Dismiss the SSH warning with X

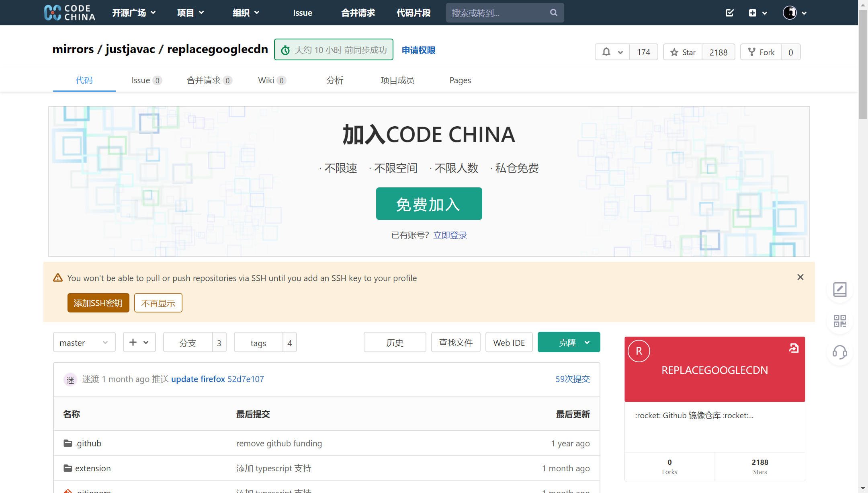800,277
